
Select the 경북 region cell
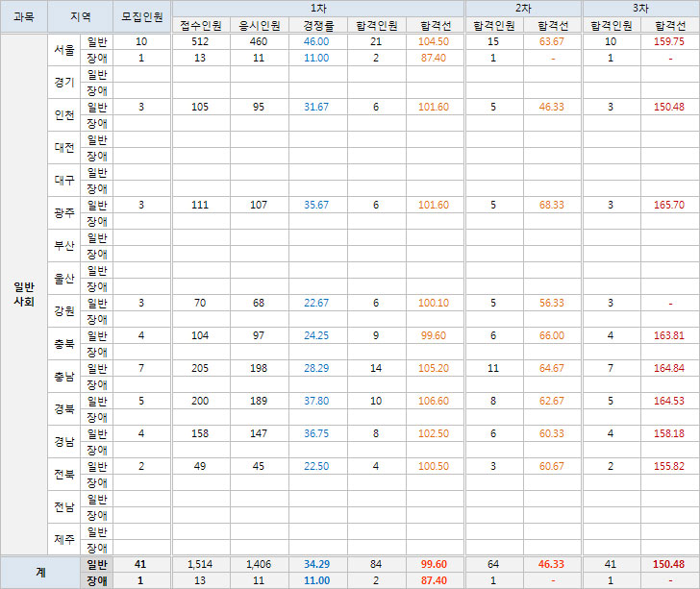pyautogui.click(x=64, y=408)
